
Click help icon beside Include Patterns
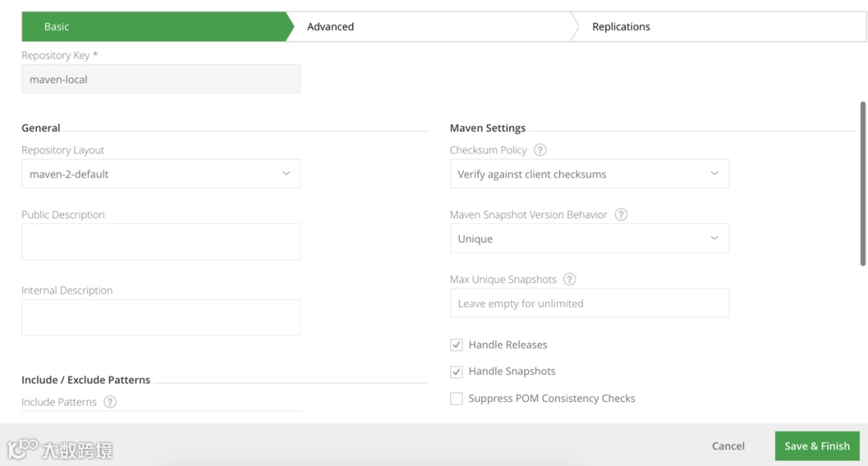point(110,402)
